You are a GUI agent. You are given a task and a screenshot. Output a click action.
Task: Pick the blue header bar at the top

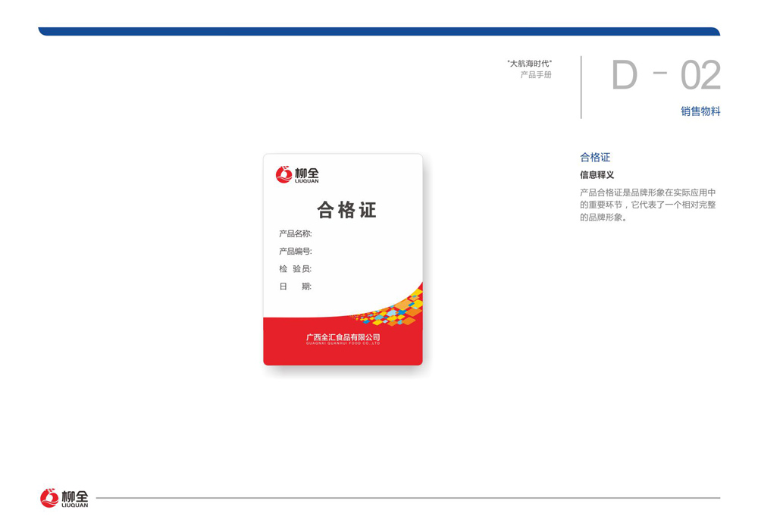tap(379, 32)
